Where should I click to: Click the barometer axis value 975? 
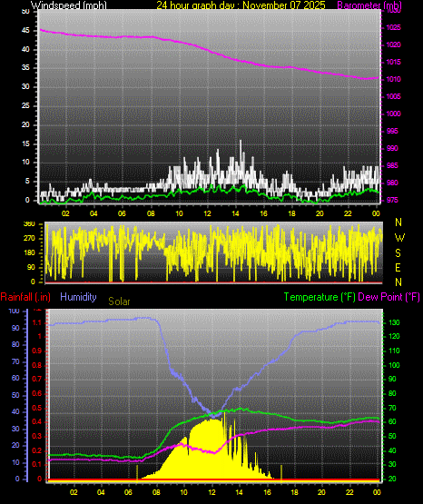click(393, 201)
